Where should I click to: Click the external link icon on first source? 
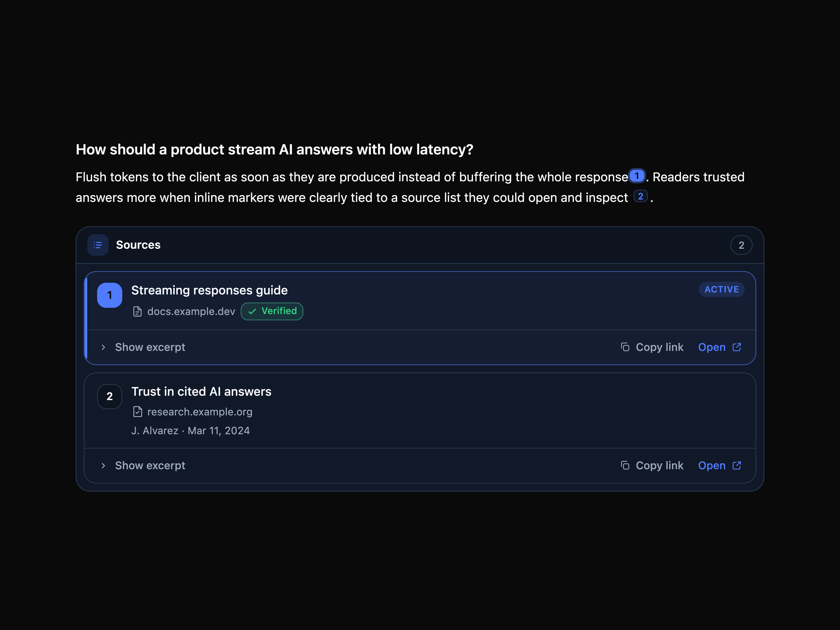736,347
